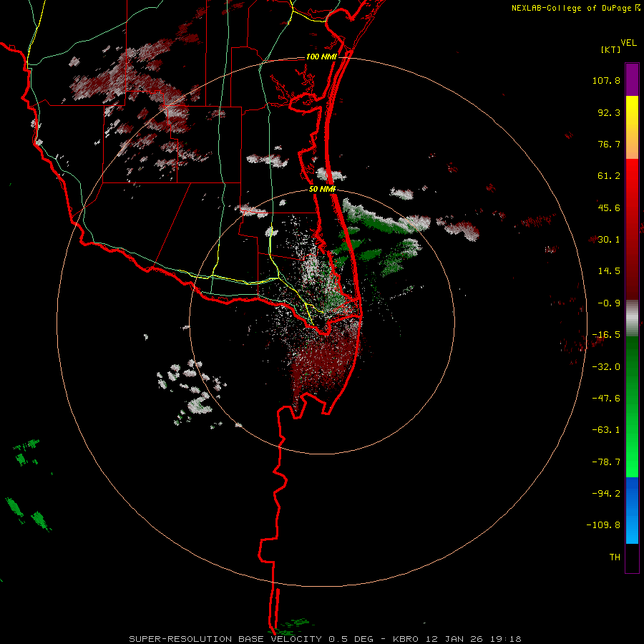Click the purple color band in legend
This screenshot has height=644, width=644.
632,79
